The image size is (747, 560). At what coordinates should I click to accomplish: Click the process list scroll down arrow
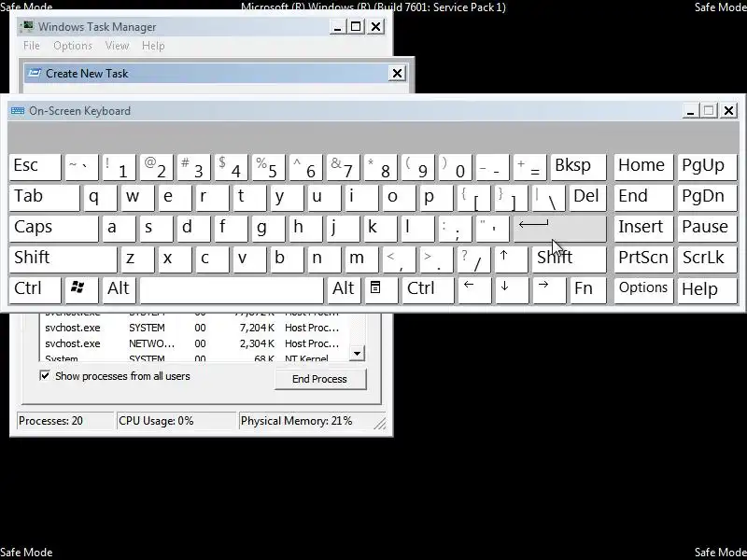(357, 354)
